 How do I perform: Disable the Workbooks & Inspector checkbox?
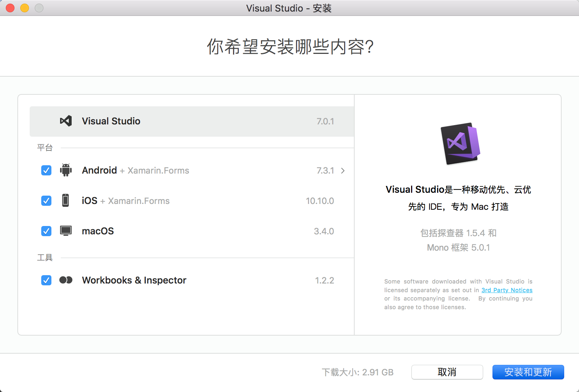[46, 280]
